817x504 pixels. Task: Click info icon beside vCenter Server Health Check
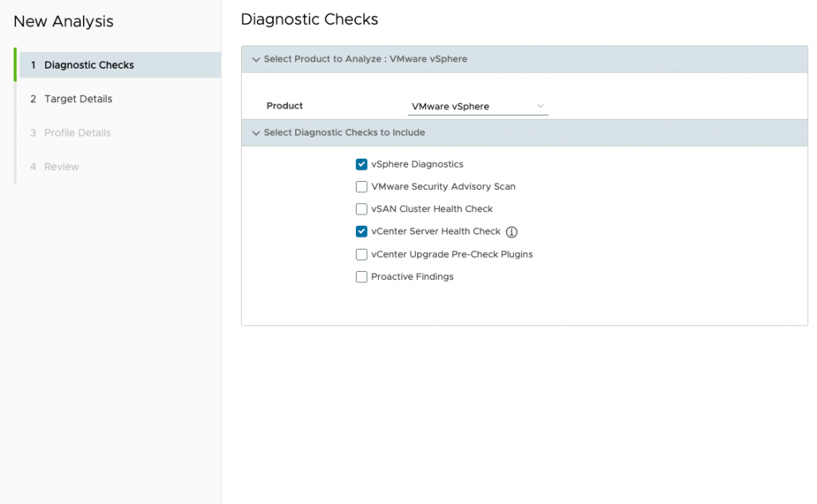click(511, 232)
